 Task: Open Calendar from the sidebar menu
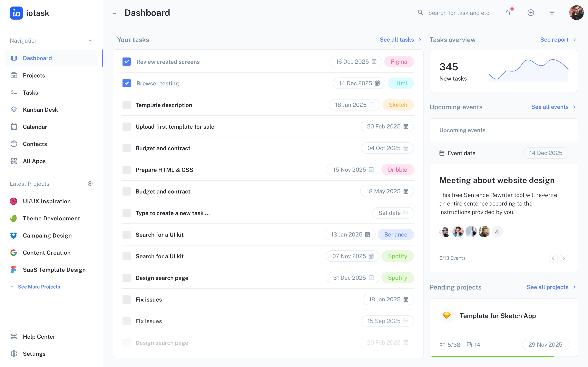click(35, 127)
